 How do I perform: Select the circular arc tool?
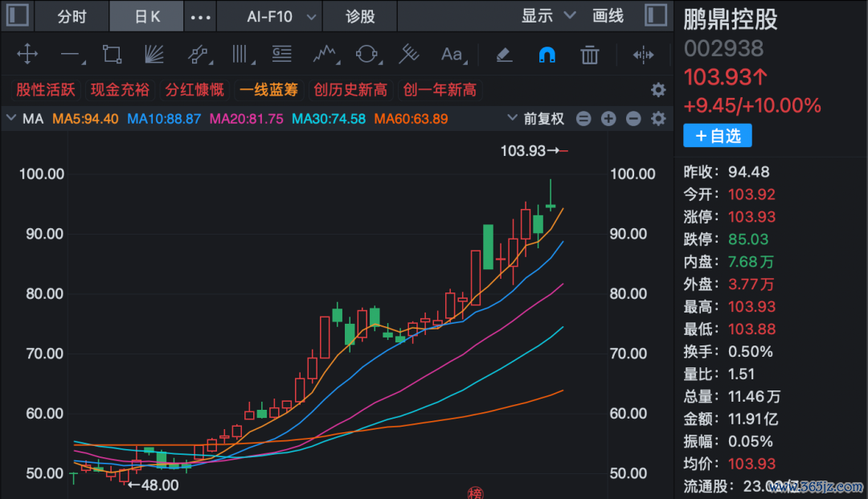pos(368,54)
